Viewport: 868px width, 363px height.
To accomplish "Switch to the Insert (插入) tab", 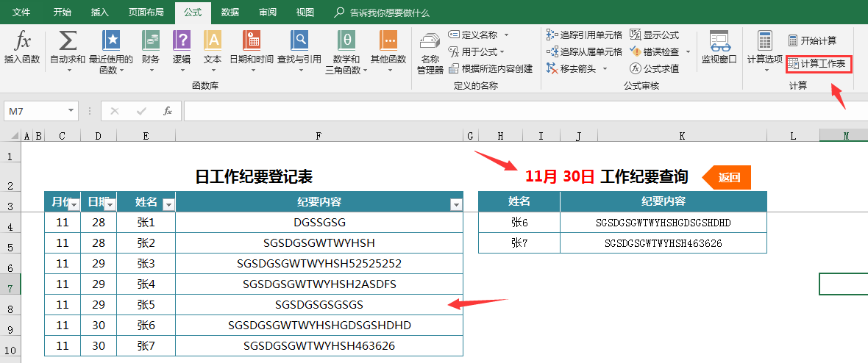I will tap(99, 12).
